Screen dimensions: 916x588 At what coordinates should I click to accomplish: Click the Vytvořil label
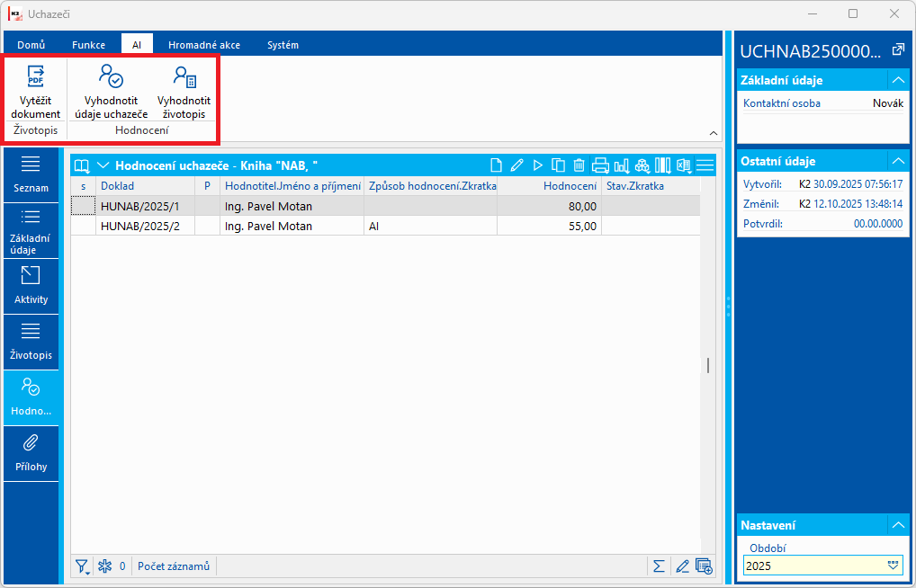[762, 184]
